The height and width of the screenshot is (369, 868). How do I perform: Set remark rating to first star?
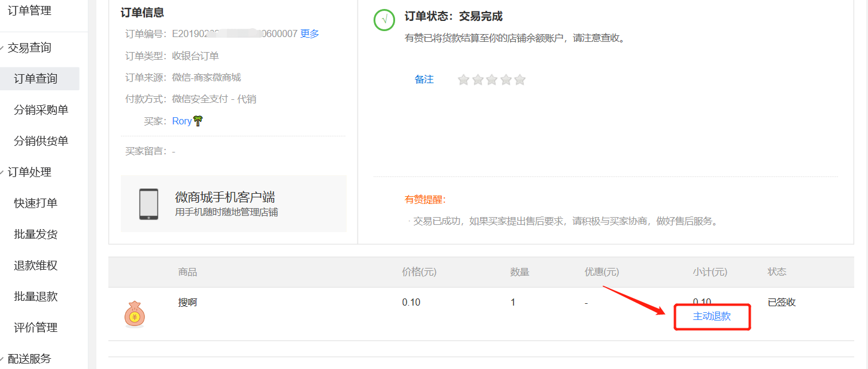[463, 80]
